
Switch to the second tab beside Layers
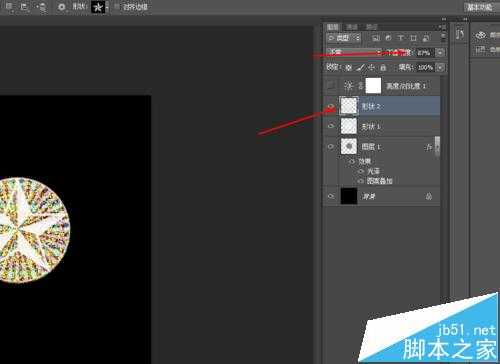(x=352, y=27)
